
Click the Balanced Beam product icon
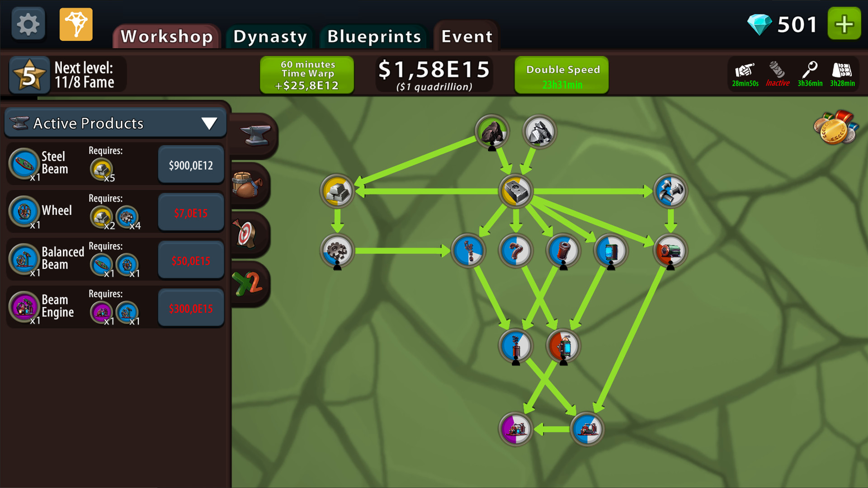[24, 259]
